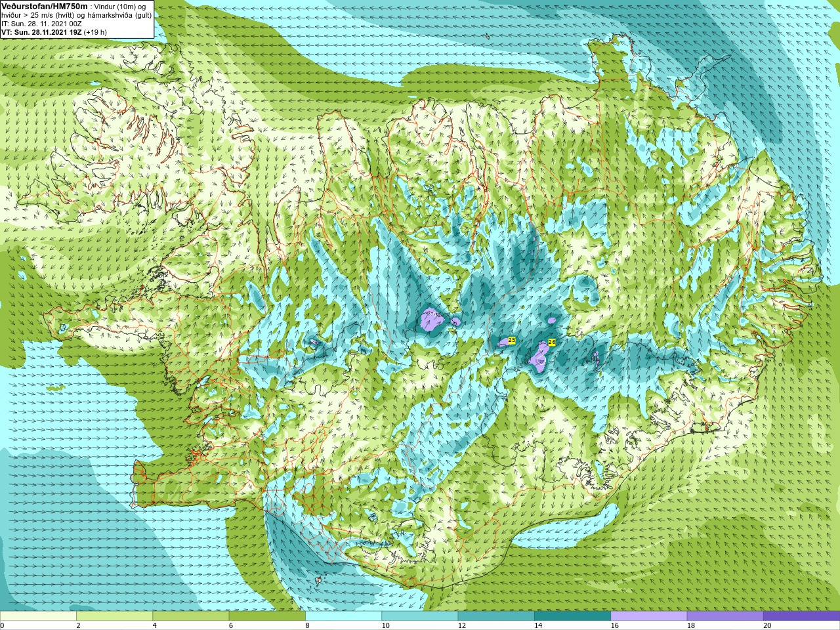Click the 16–18 m/s light purple legend swatch
The width and height of the screenshot is (840, 630).
[x=649, y=616]
